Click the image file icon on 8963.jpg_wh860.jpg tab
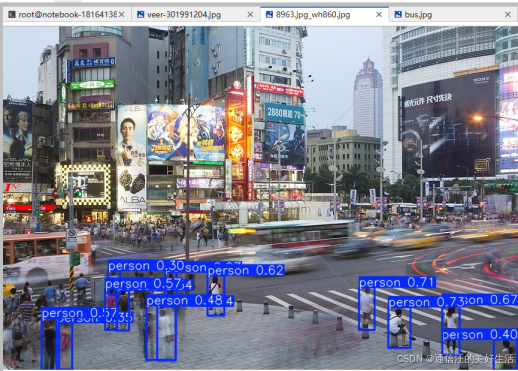 point(269,14)
